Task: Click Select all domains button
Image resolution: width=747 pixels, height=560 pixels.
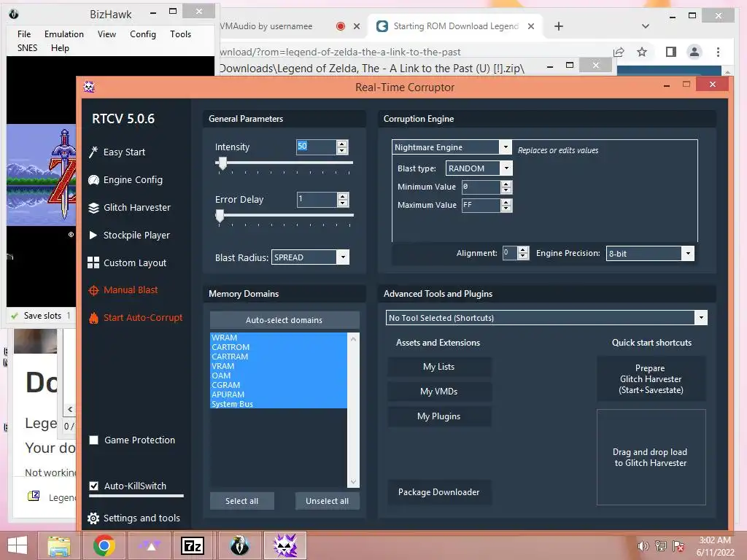Action: click(242, 501)
